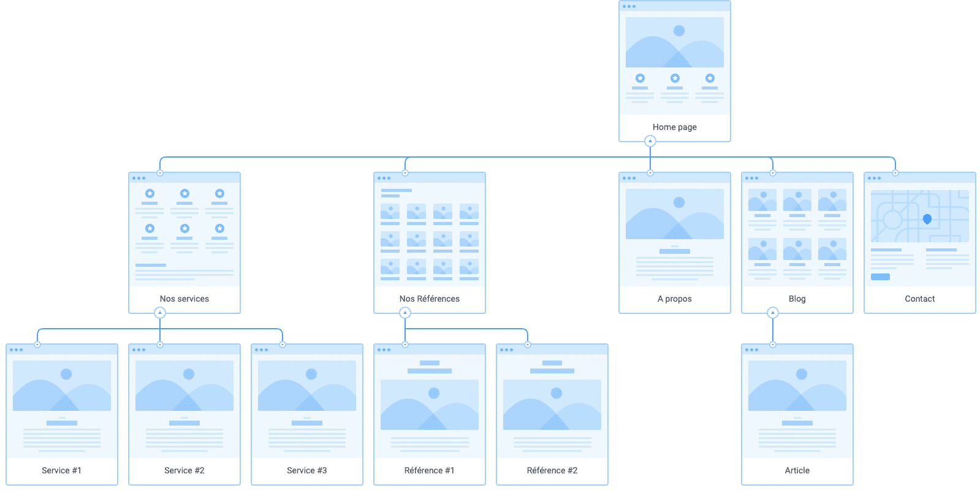Click the top connector node of Service #1
This screenshot has width=980, height=493.
point(37,345)
